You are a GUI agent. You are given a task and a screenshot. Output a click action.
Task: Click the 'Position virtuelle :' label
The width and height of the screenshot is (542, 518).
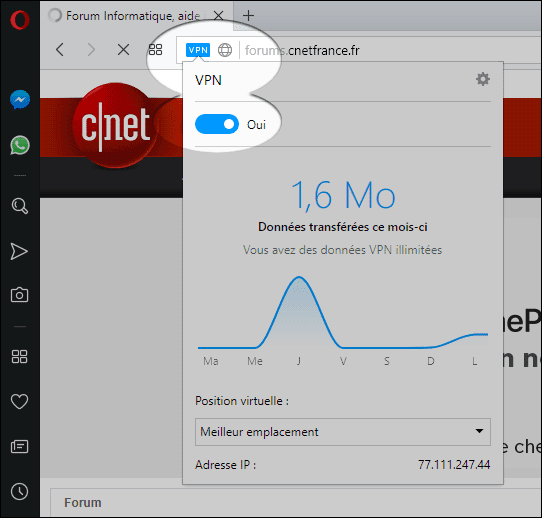point(242,401)
